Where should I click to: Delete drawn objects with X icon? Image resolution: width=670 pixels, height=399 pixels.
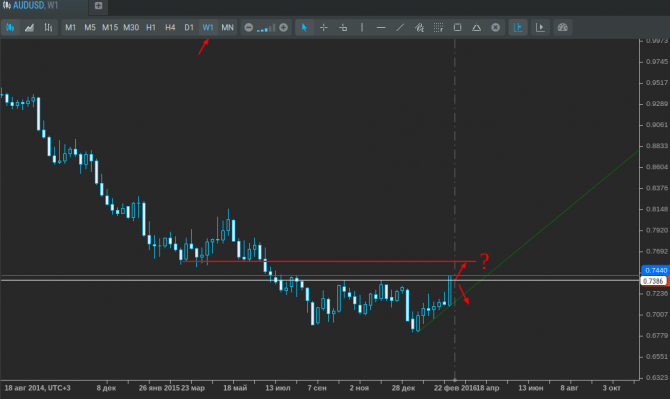click(496, 28)
